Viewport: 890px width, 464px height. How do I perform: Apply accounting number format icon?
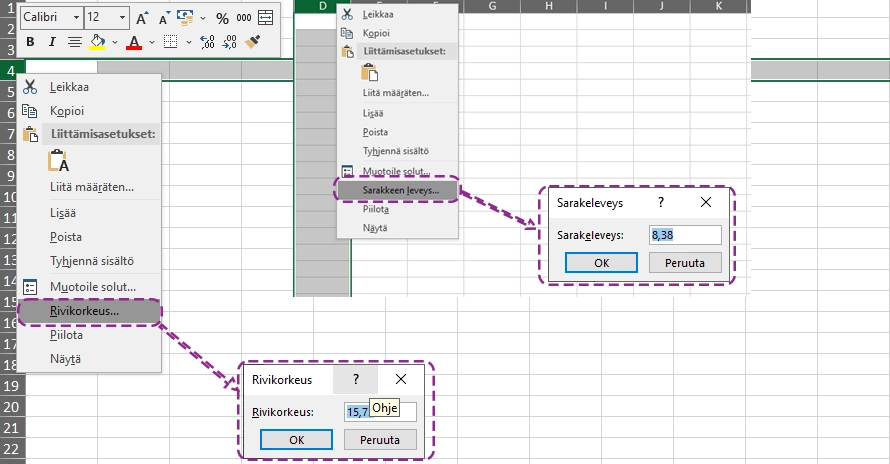click(187, 18)
